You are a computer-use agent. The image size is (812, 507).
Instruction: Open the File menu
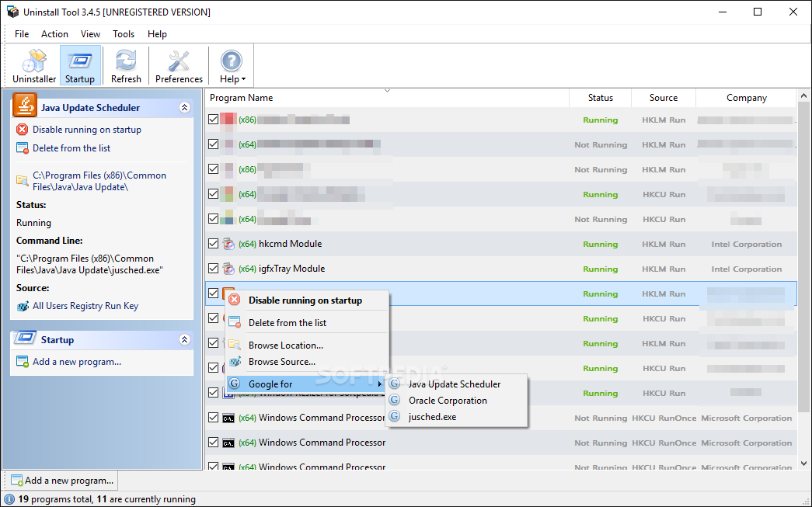point(22,34)
